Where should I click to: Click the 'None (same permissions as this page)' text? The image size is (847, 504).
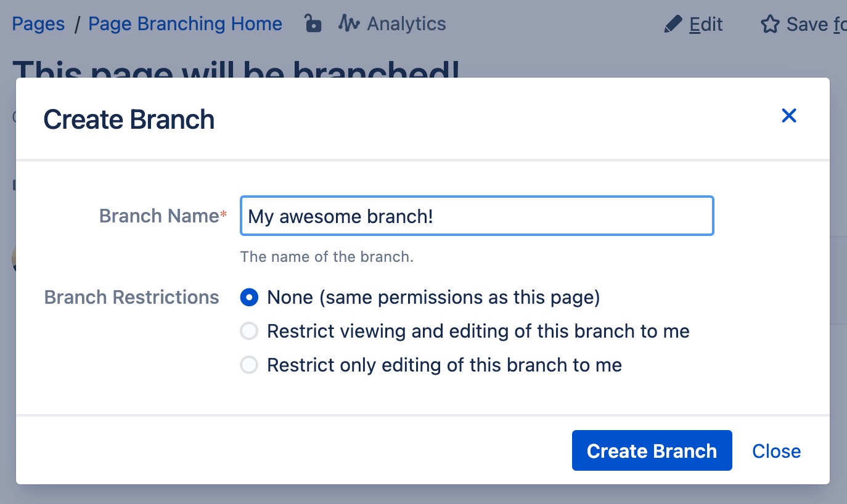click(x=433, y=298)
